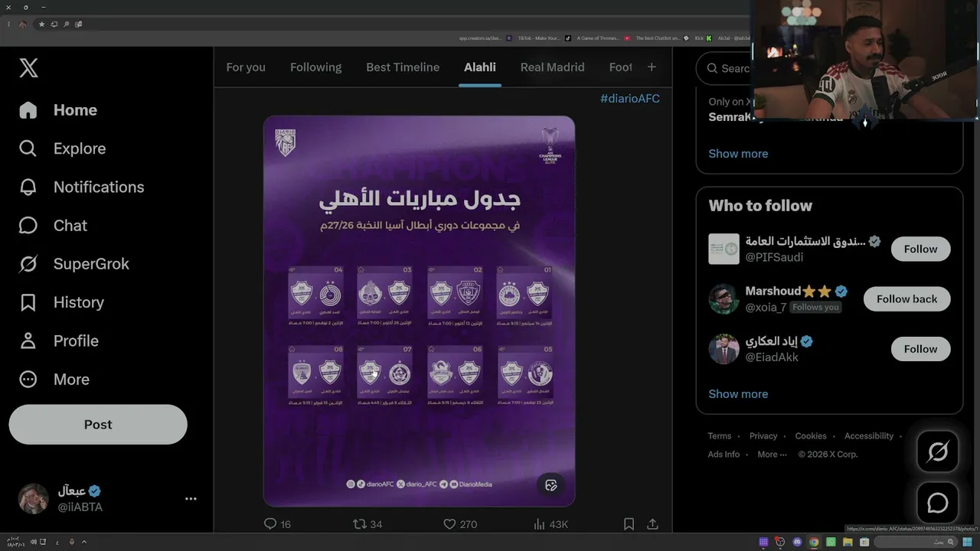Open Explore from the sidebar

coord(62,148)
